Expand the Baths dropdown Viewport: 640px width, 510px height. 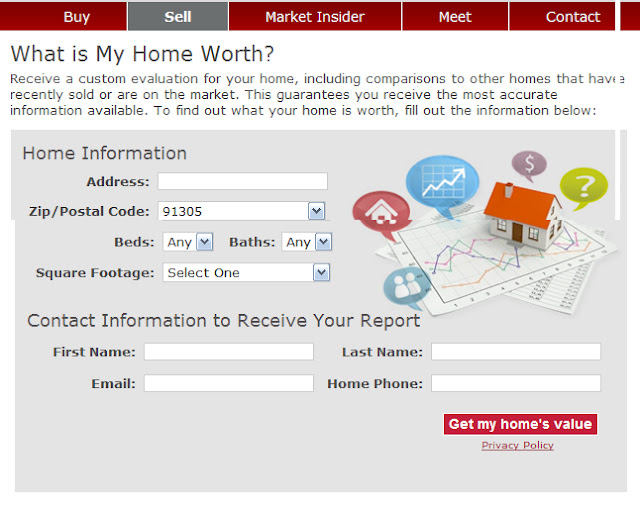[x=307, y=242]
